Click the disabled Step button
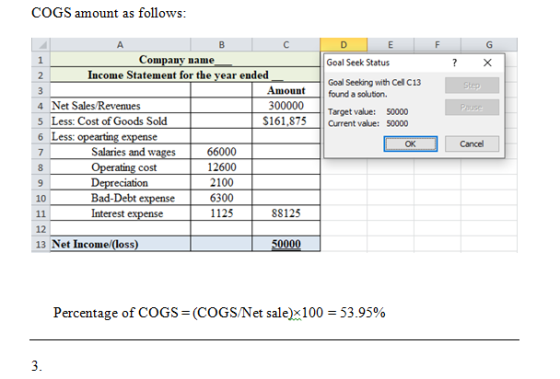Image resolution: width=560 pixels, height=379 pixels. [472, 85]
